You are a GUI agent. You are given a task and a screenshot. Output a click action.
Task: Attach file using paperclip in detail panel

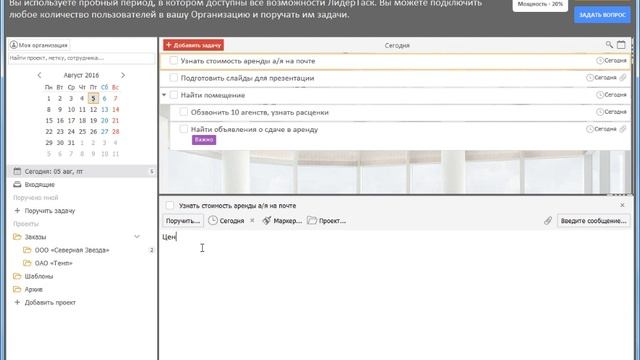[x=548, y=220]
